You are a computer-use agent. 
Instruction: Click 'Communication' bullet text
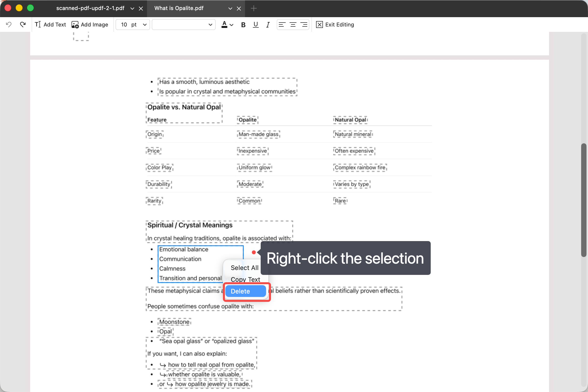pos(180,259)
